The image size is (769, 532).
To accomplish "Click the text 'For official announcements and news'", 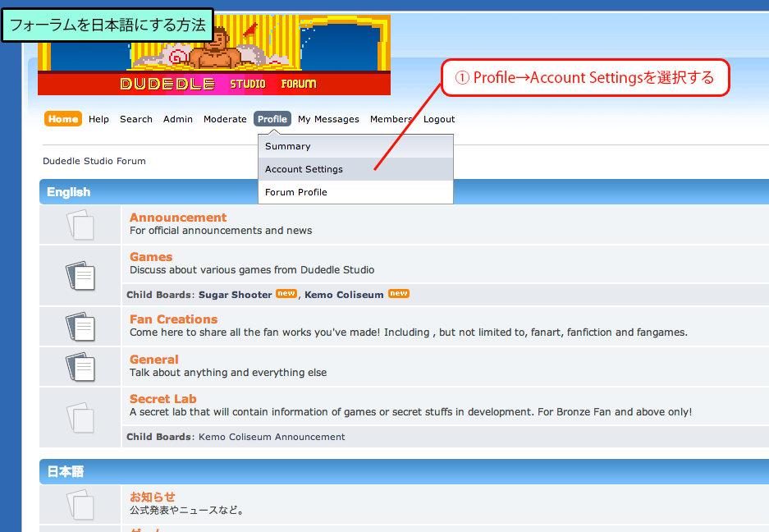I will pos(221,231).
